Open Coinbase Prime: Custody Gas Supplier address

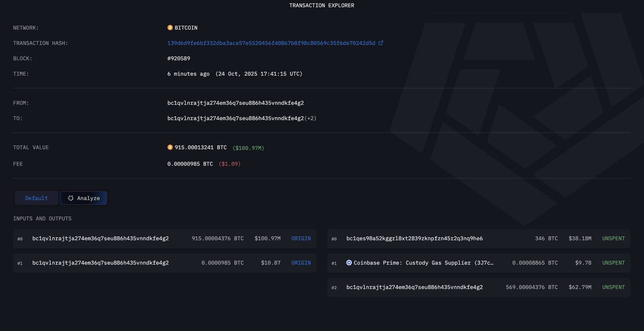point(424,263)
